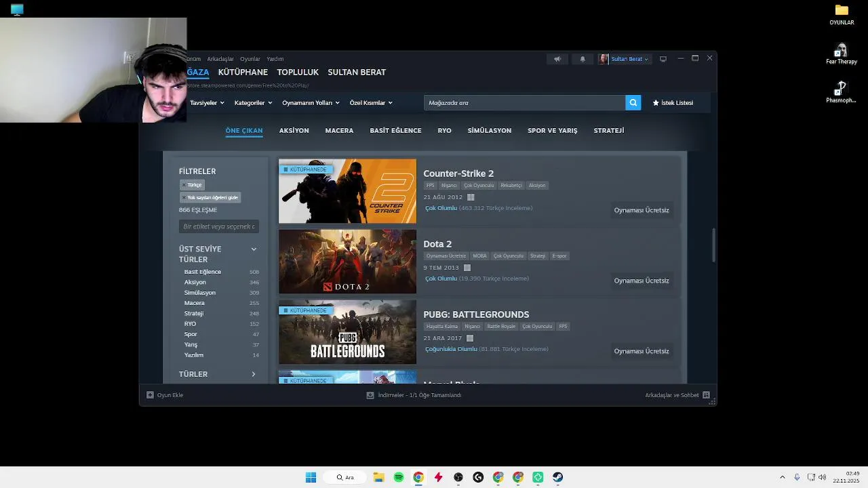This screenshot has height=488, width=868.
Task: Open Counter-Strike 2 title link
Action: [458, 174]
